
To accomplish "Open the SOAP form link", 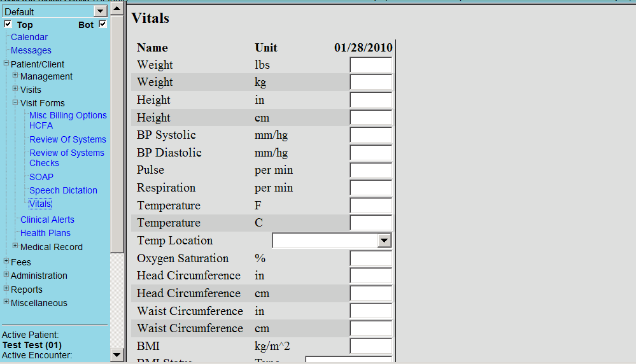I will point(41,177).
